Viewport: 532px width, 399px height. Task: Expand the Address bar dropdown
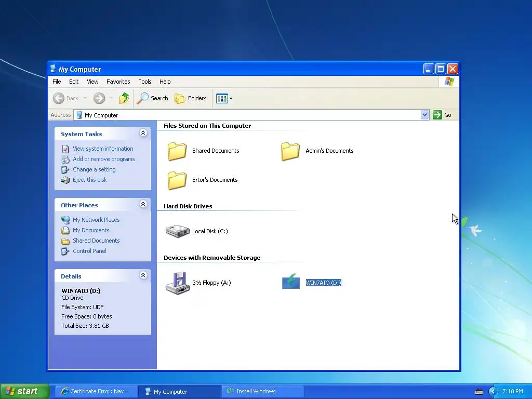424,115
